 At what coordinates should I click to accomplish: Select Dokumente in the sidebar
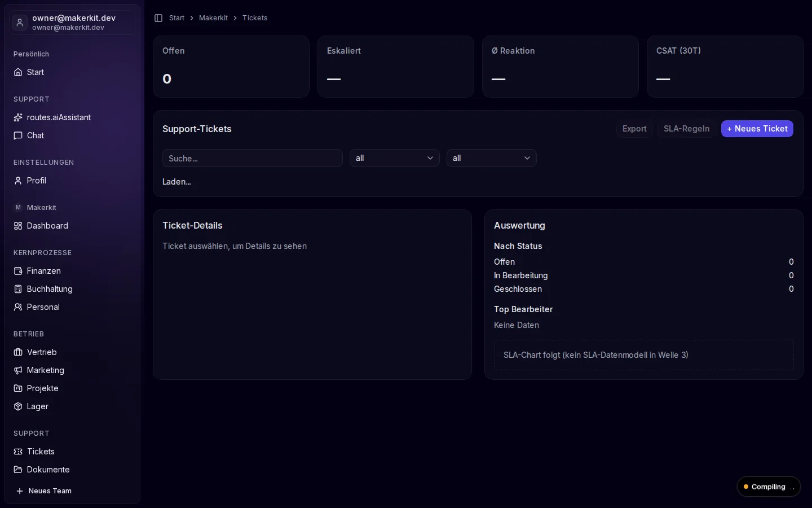tap(72, 470)
